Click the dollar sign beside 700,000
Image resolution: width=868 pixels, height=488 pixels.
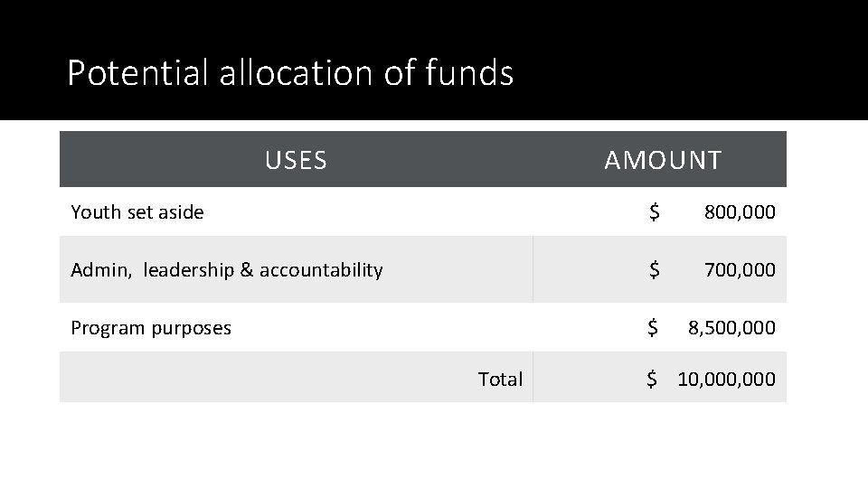coord(655,269)
